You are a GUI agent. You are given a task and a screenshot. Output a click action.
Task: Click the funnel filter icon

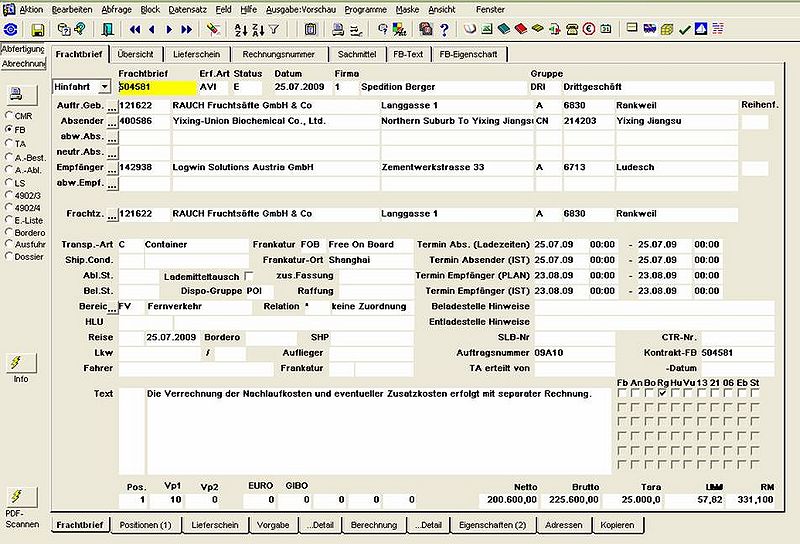coord(274,30)
